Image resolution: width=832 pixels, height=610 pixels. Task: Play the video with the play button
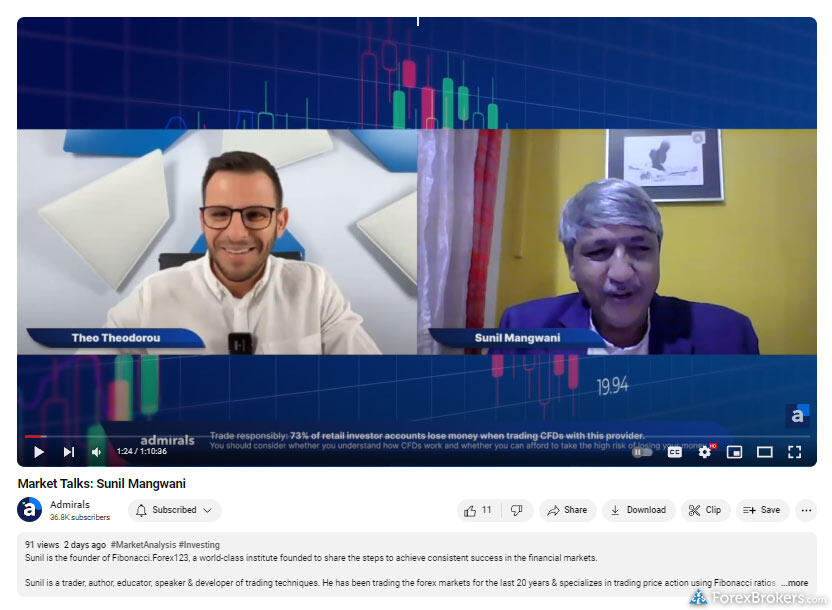pos(39,452)
